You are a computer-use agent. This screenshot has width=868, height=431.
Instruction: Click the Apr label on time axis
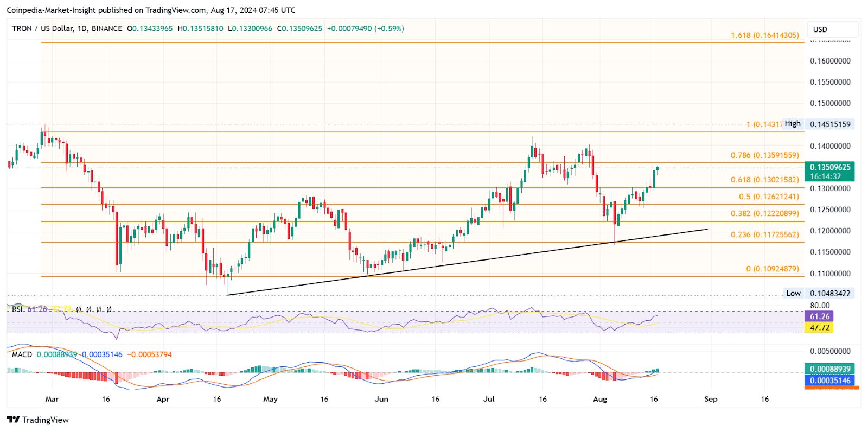point(163,399)
